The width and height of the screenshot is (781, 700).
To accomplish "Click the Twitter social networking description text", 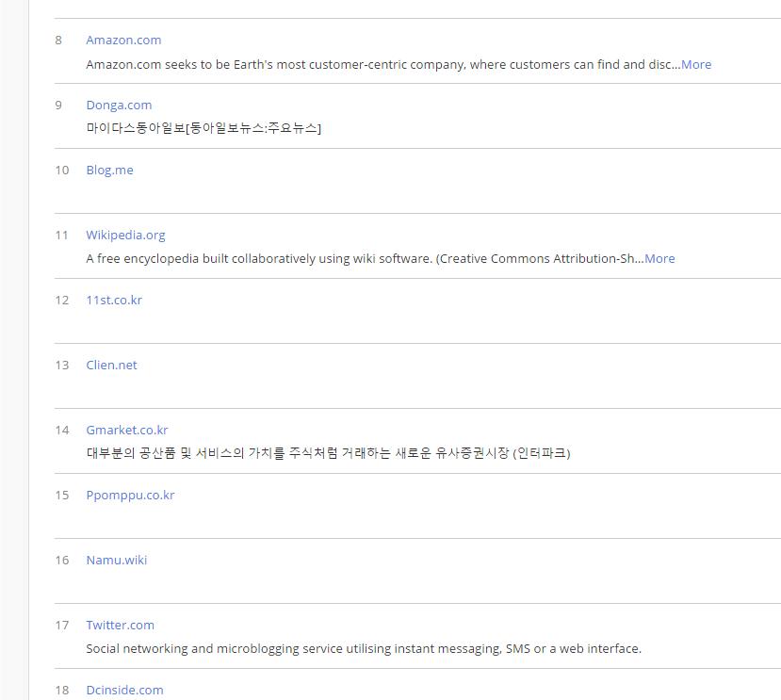I will coord(364,649).
